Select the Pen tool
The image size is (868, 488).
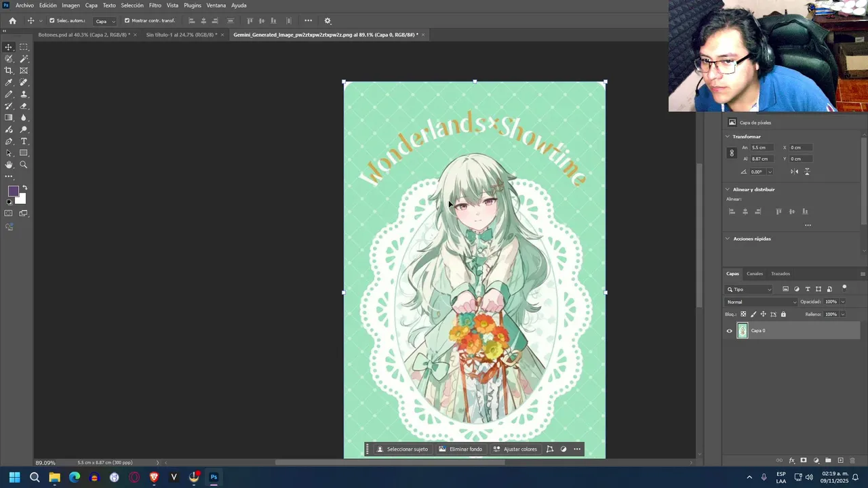9,142
